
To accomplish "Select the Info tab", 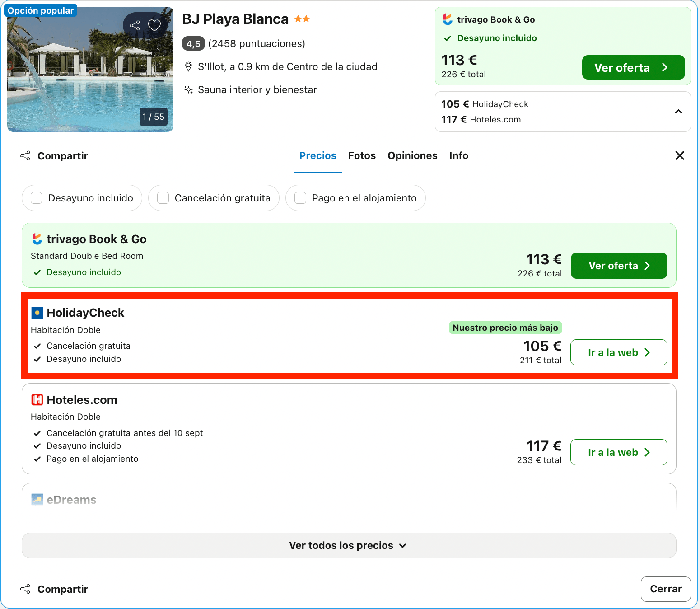I will [458, 155].
